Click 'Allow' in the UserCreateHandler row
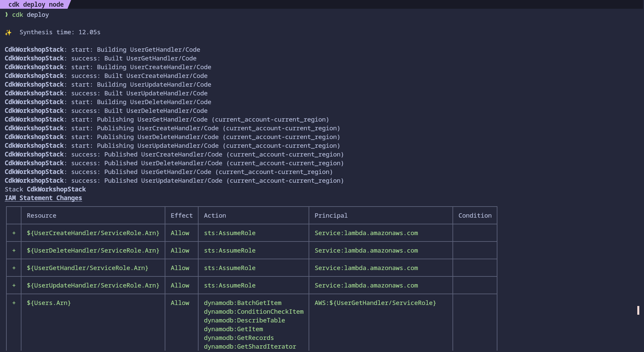The width and height of the screenshot is (644, 352). pos(180,233)
